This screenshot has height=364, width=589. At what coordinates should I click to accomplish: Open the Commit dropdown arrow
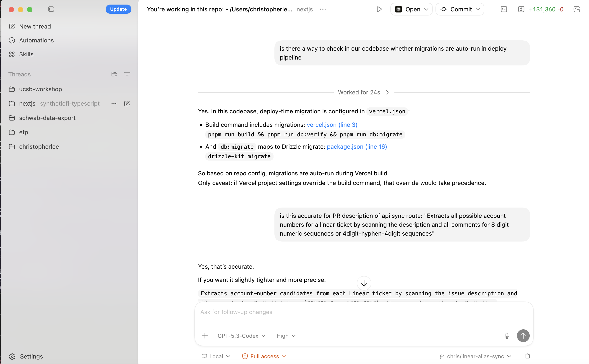click(478, 9)
